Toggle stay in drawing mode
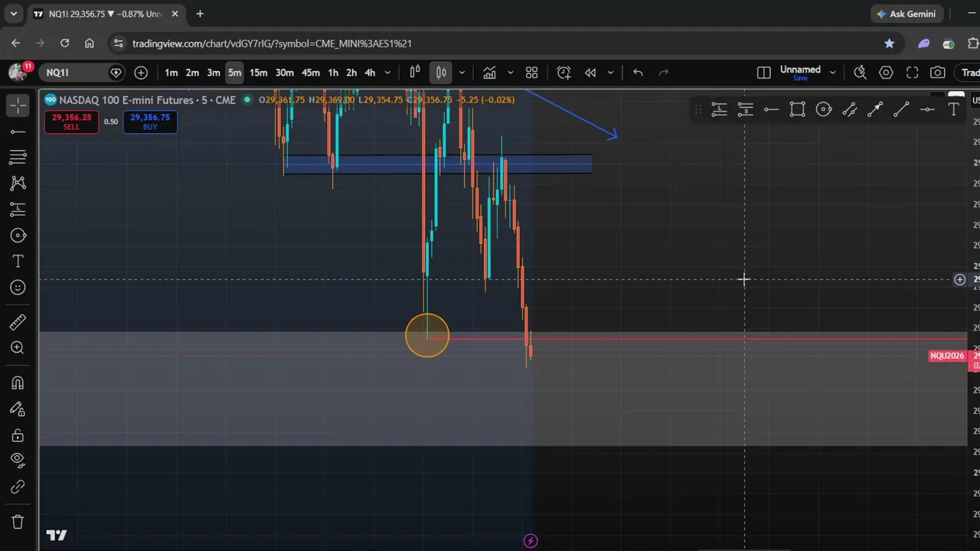The image size is (980, 551). click(18, 409)
